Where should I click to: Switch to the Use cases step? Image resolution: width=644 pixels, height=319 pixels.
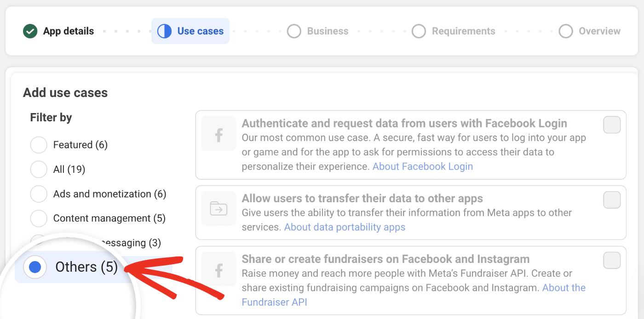coord(200,31)
